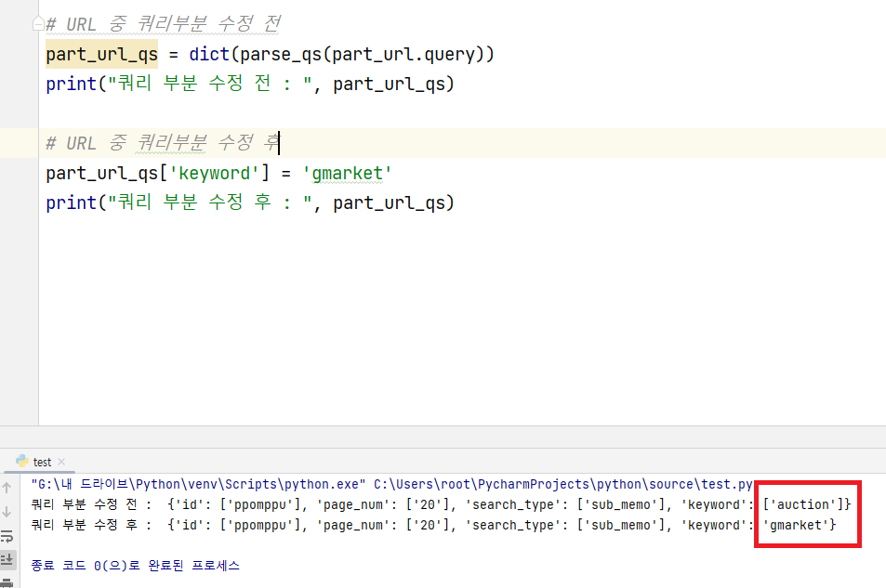The height and width of the screenshot is (588, 886).
Task: Click the console output line '쿼리 부분 수정 후'
Action: (433, 526)
